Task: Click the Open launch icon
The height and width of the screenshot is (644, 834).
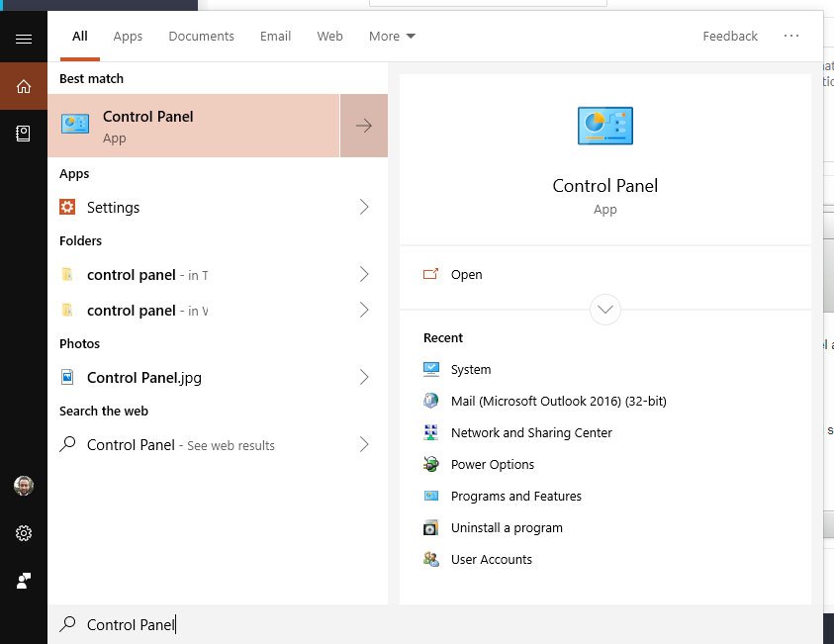Action: point(430,274)
